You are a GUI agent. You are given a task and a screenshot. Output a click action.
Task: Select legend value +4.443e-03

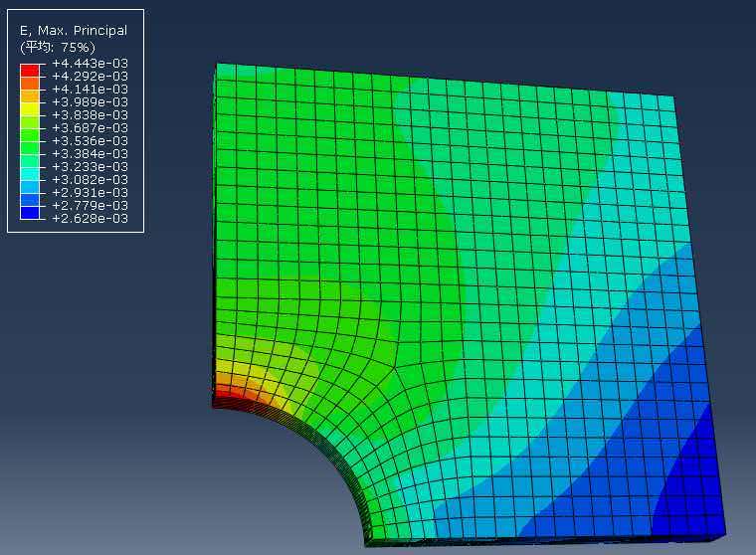point(90,64)
